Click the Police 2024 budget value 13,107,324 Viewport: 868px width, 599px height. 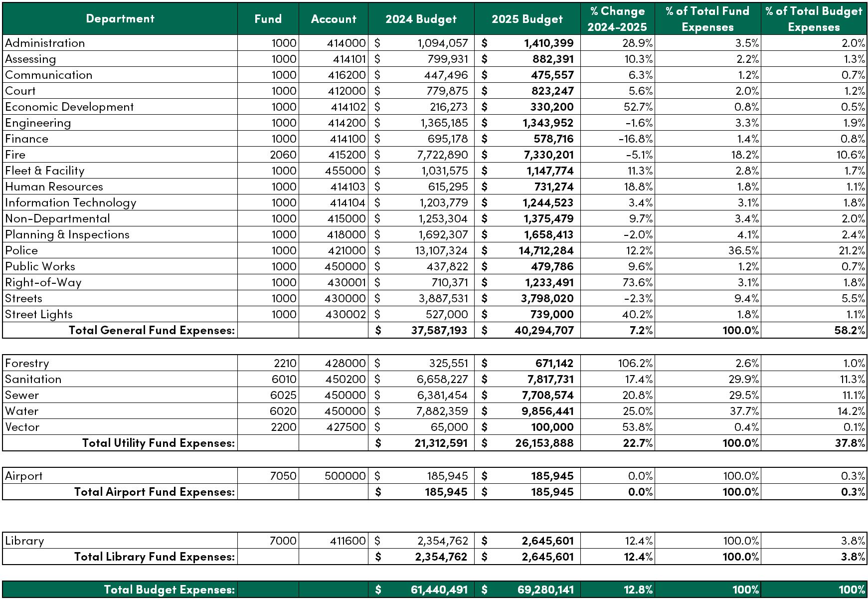click(441, 250)
